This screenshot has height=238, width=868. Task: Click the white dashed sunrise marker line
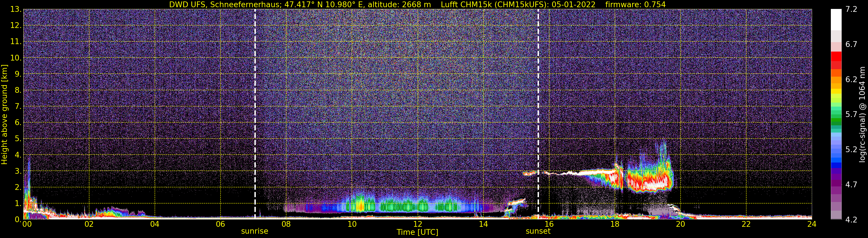(255, 114)
